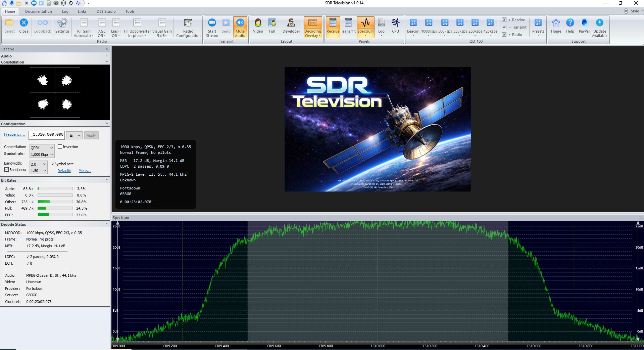Open Decoding Overlay dropdown
Screen dimensions: 644x350
[x=313, y=28]
